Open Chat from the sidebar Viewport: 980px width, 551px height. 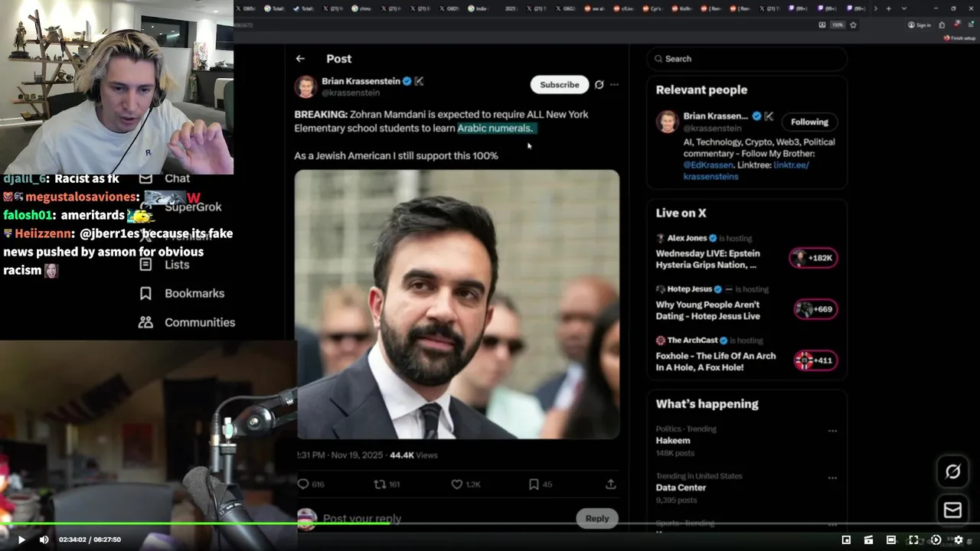coord(177,178)
